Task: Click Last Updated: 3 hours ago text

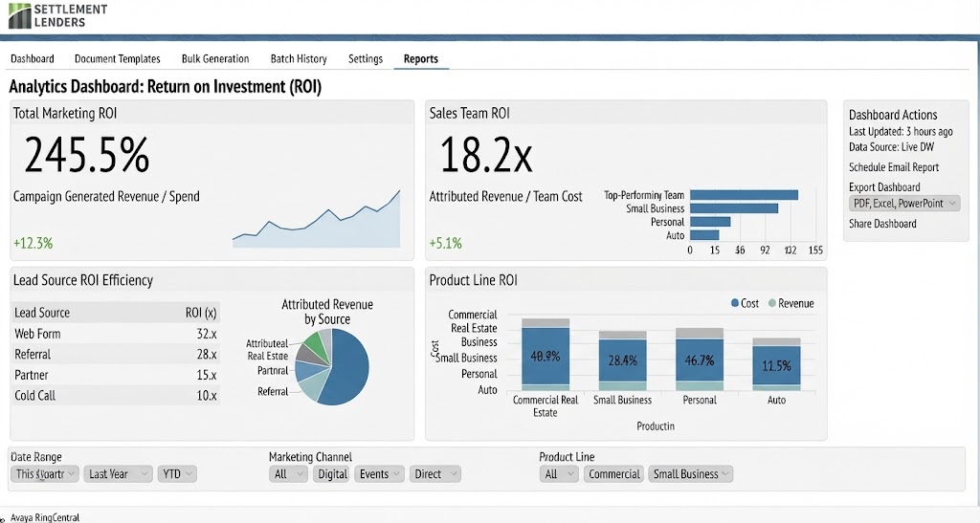Action: tap(901, 132)
